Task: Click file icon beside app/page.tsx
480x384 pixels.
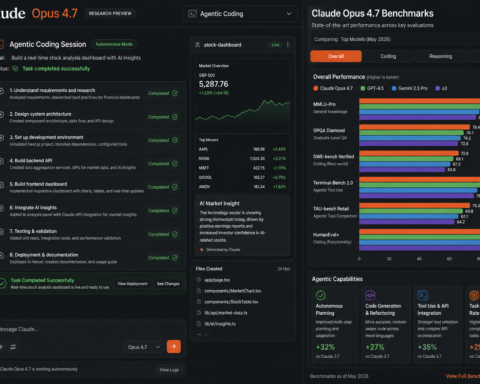Action: 199,280
